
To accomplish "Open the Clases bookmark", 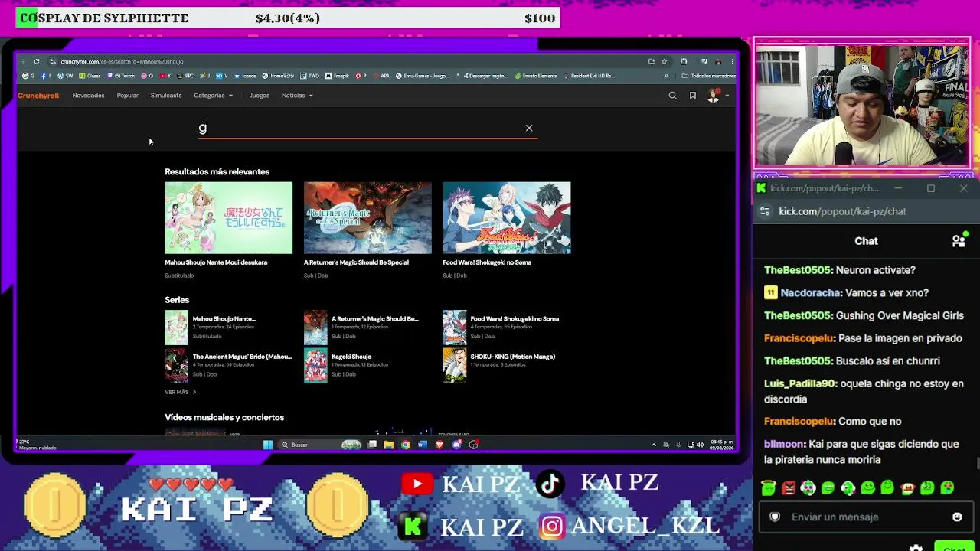I will [x=90, y=76].
